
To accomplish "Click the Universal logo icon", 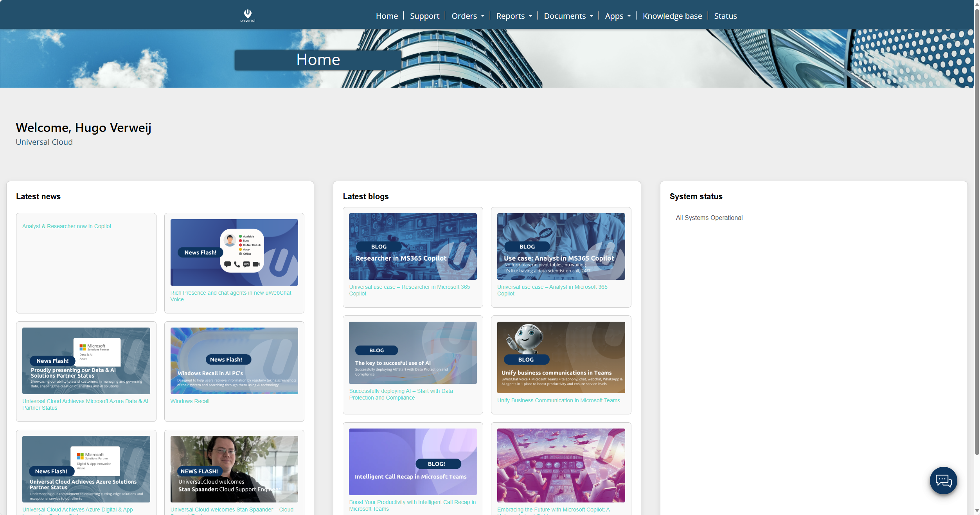I will coord(248,15).
